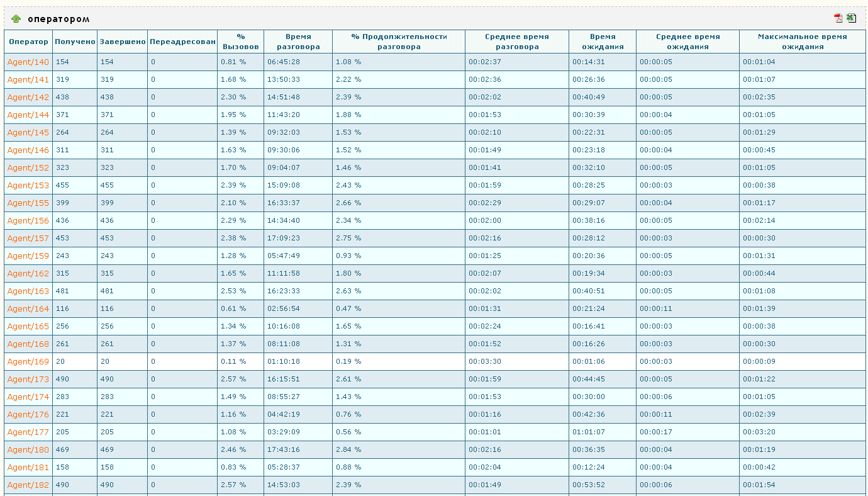Export the report to Excel
Image resolution: width=868 pixels, height=496 pixels.
tap(851, 18)
